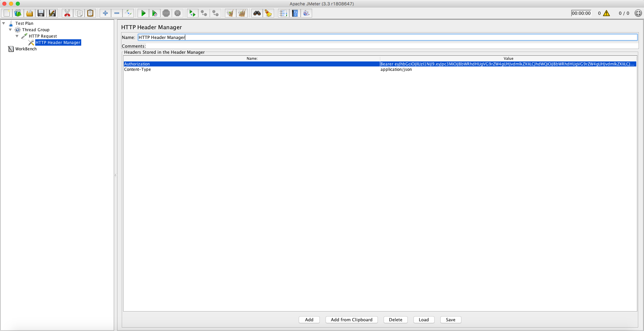
Task: Click the grey Stop sign icon
Action: [166, 13]
